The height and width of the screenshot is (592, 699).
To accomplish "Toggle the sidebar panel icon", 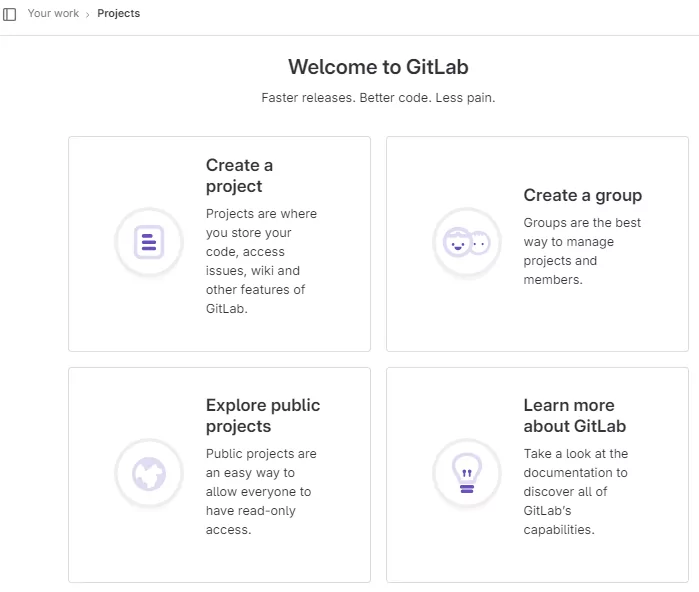I will (x=10, y=14).
